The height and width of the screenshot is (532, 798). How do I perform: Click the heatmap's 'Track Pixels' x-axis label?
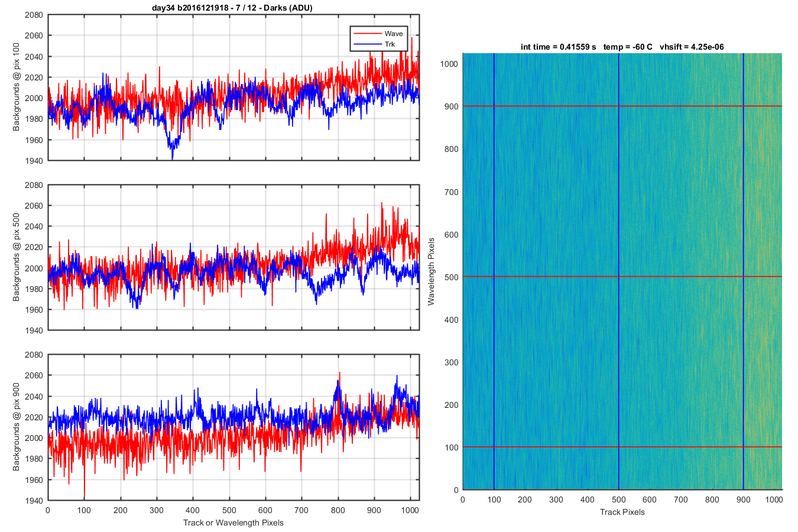click(622, 512)
